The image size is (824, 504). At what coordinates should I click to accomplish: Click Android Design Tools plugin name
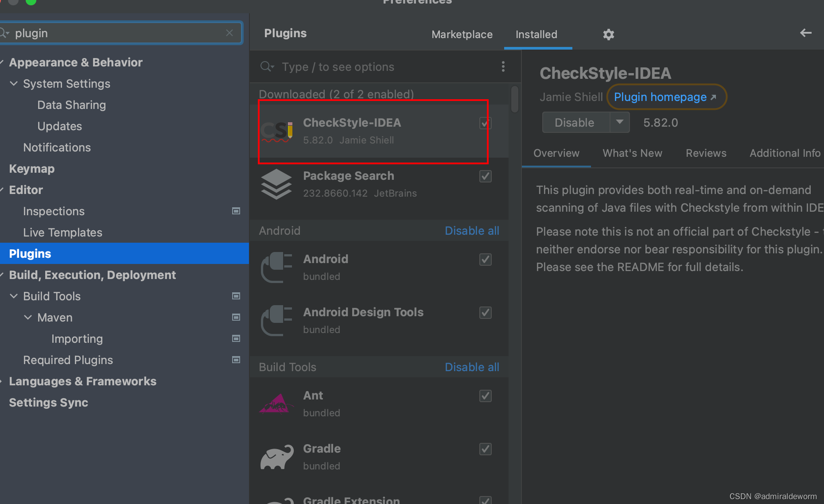pyautogui.click(x=363, y=312)
